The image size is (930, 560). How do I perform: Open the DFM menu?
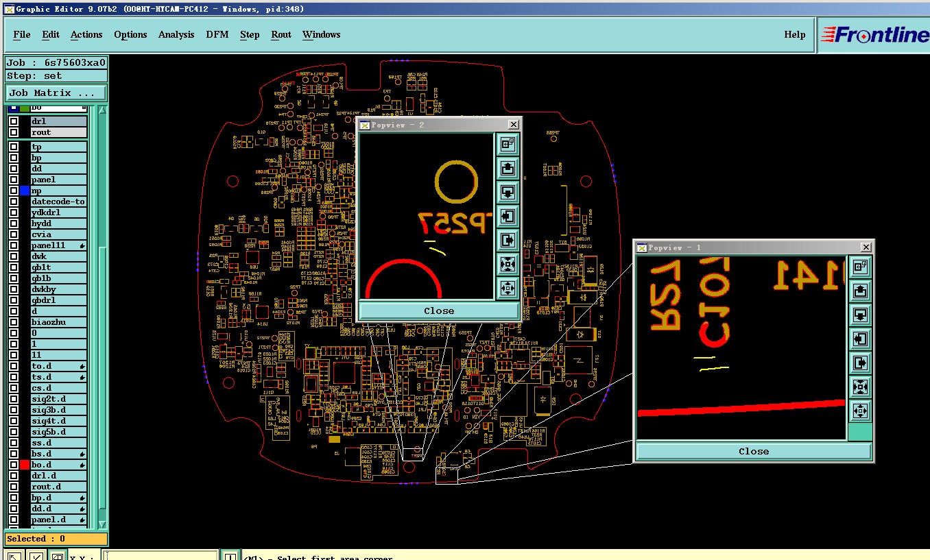click(217, 34)
